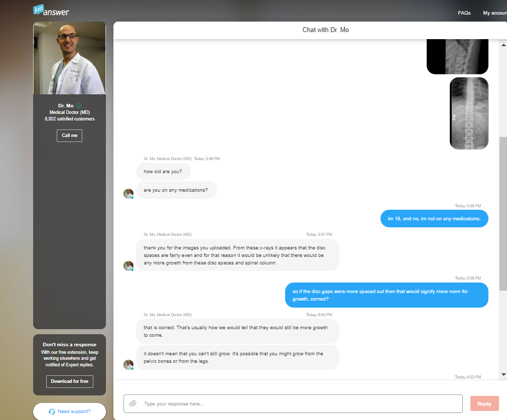Click Dr. Mo's avatar beside the medications question
Image resolution: width=507 pixels, height=420 pixels.
tap(129, 194)
